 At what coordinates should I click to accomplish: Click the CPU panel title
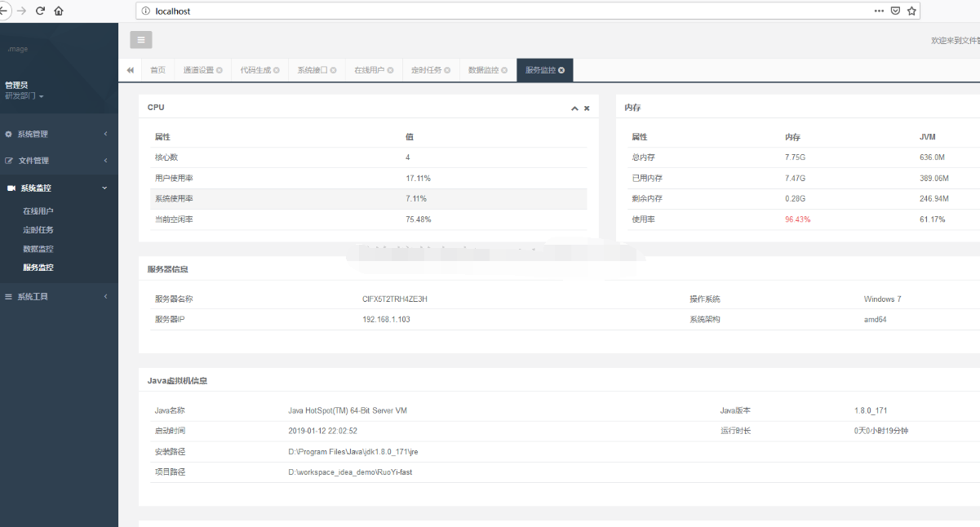coord(156,108)
